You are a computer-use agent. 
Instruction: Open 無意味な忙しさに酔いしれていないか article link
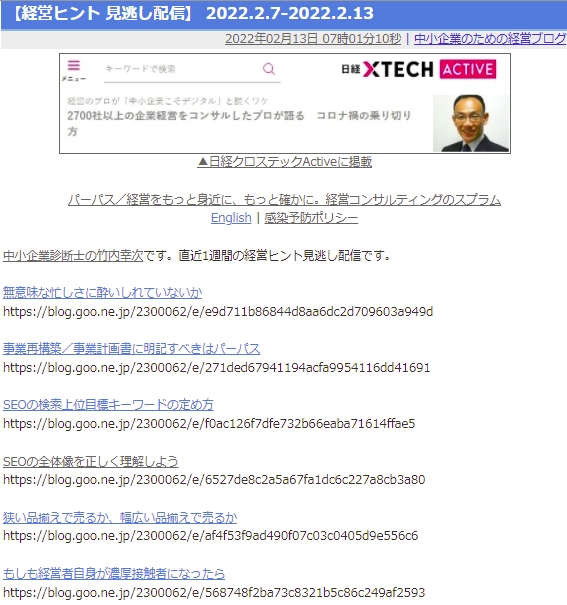click(x=102, y=292)
